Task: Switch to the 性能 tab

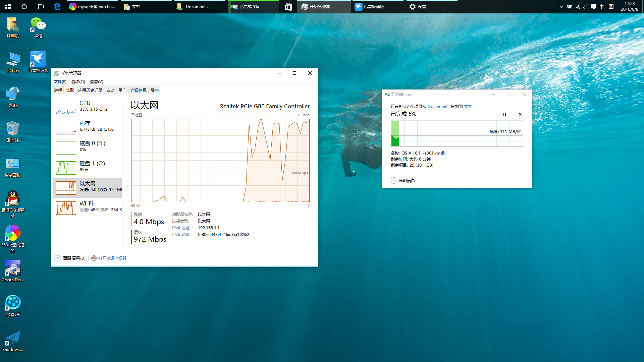Action: 70,90
